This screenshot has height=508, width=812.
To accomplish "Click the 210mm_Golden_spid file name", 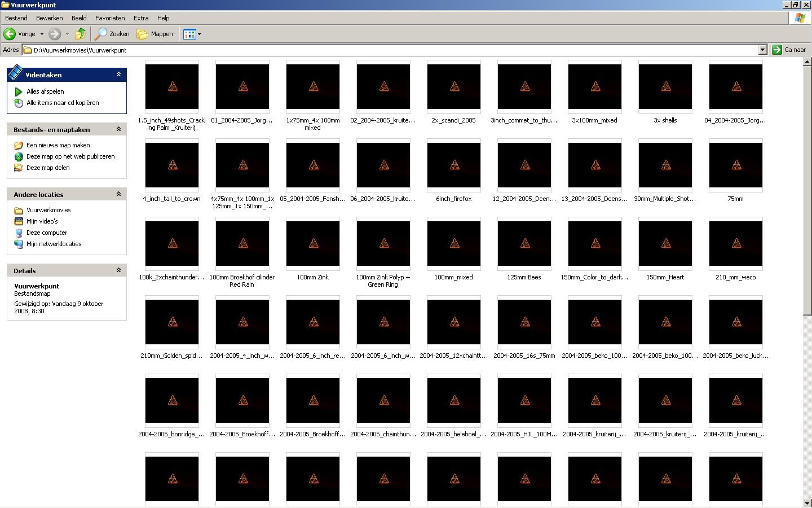I will (x=172, y=356).
